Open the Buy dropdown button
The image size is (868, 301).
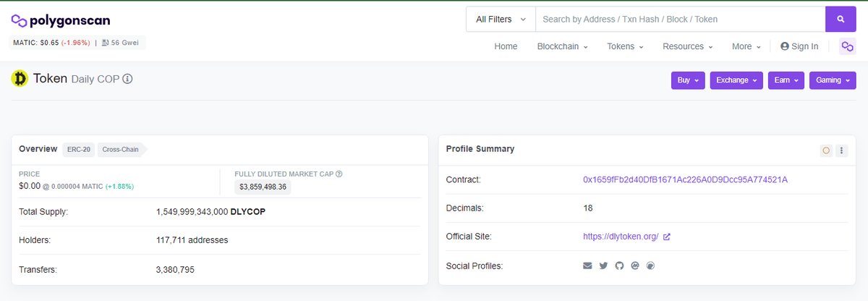click(x=688, y=80)
